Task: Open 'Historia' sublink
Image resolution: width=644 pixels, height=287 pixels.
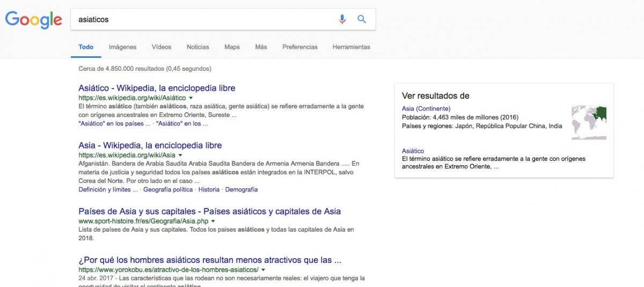Action: tap(209, 190)
